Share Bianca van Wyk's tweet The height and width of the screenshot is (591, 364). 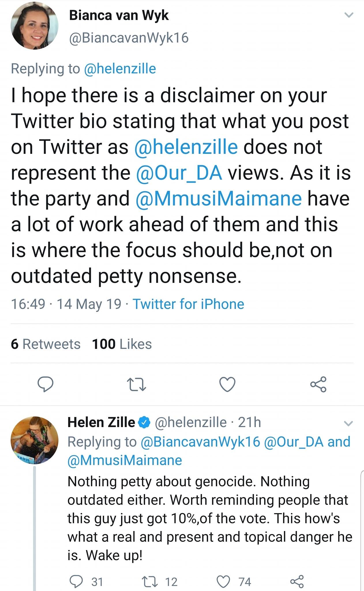tap(318, 384)
